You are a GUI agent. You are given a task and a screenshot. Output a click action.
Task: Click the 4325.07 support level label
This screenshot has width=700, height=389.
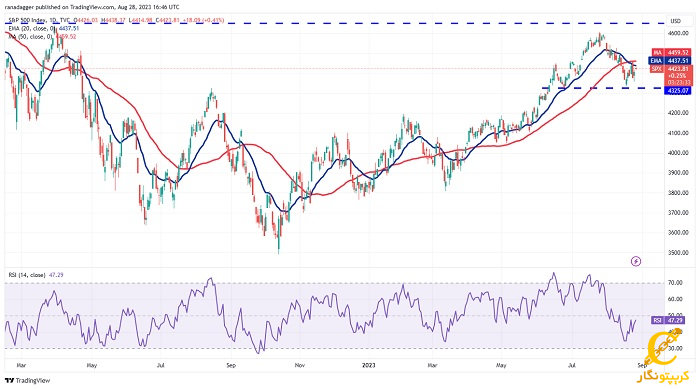679,91
